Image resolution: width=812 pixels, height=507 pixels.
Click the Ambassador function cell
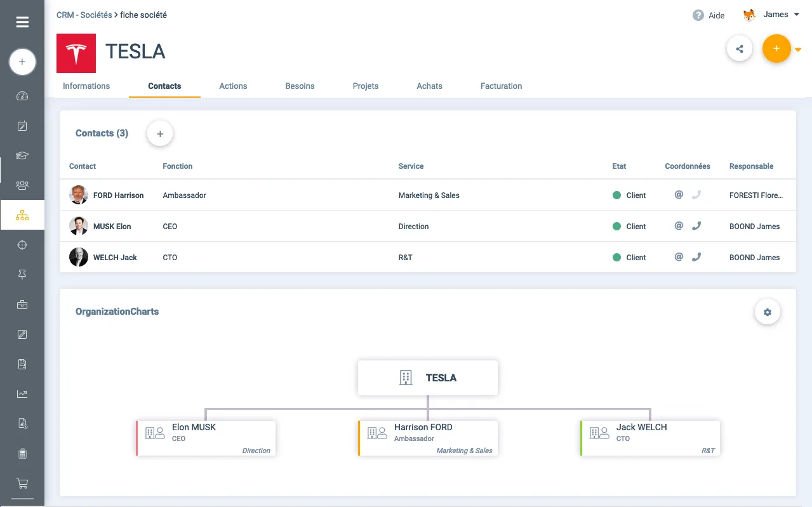tap(185, 195)
